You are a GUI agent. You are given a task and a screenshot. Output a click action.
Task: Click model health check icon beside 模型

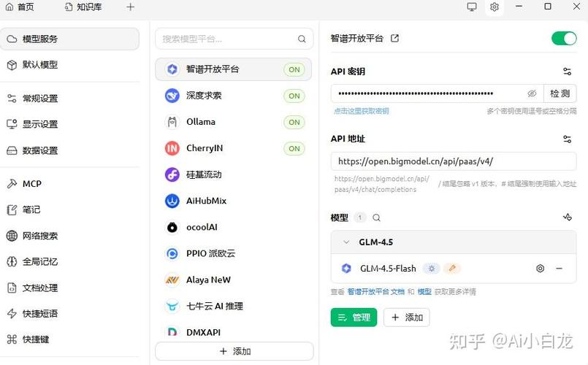pyautogui.click(x=568, y=217)
